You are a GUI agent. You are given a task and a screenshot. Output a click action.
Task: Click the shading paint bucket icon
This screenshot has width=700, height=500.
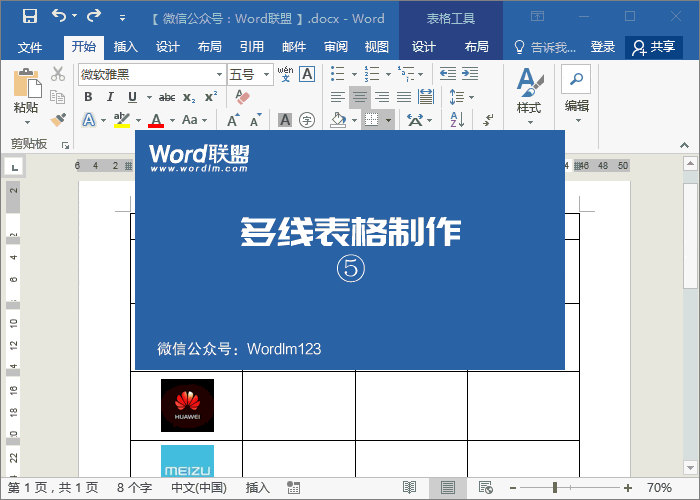[338, 120]
